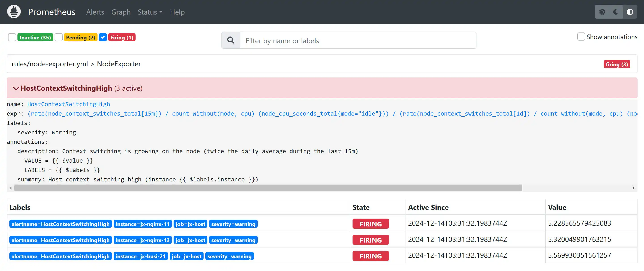Image resolution: width=644 pixels, height=271 pixels.
Task: Click value 5.228565579425083
Action: (580, 223)
